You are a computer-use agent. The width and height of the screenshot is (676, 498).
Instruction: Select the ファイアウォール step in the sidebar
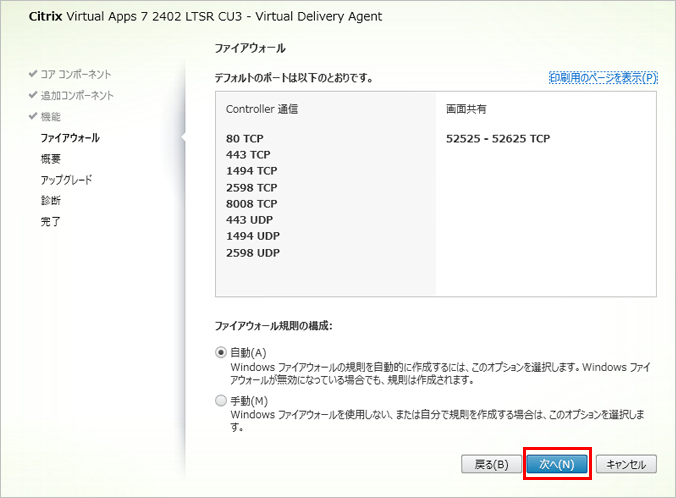[x=69, y=137]
